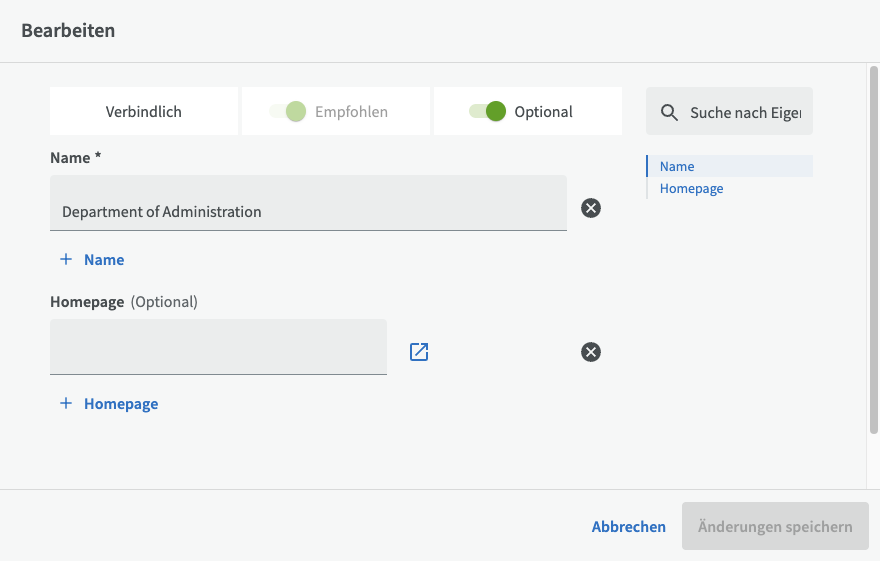Click the Optional filter label

coord(543,112)
